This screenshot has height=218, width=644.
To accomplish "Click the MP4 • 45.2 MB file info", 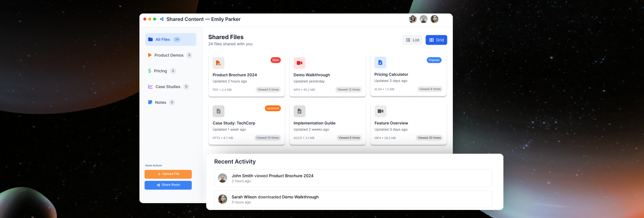I will pos(304,90).
